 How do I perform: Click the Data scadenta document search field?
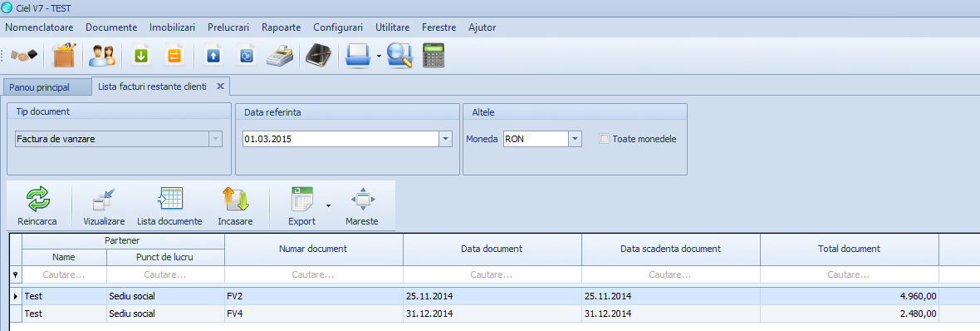pyautogui.click(x=670, y=274)
